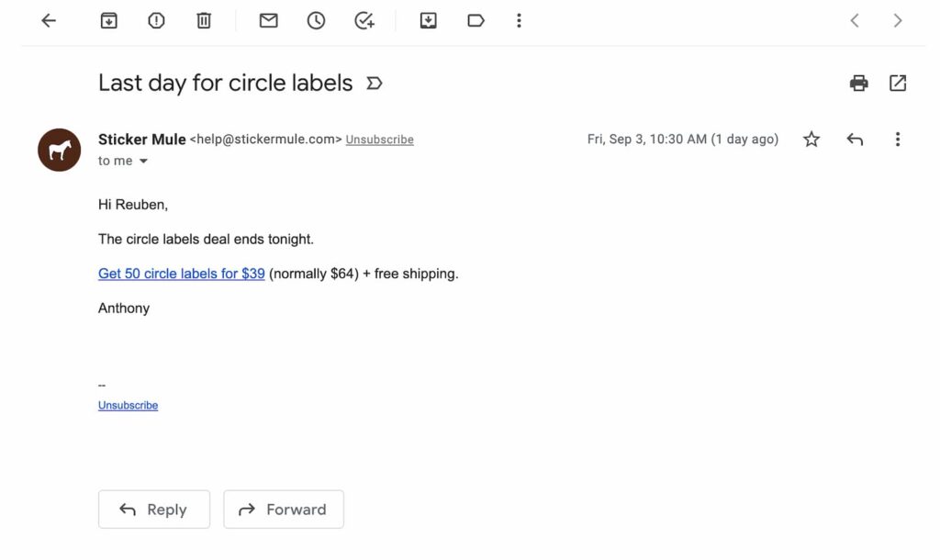Add this email to Tasks
The width and height of the screenshot is (940, 560).
(364, 20)
